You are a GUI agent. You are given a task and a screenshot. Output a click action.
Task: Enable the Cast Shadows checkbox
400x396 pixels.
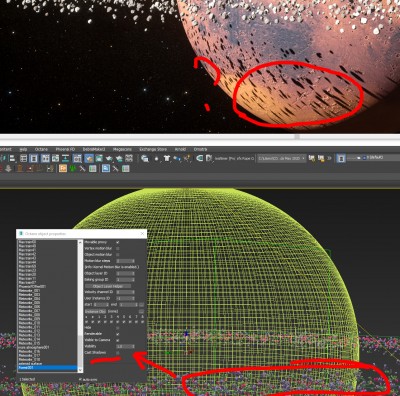click(x=117, y=352)
